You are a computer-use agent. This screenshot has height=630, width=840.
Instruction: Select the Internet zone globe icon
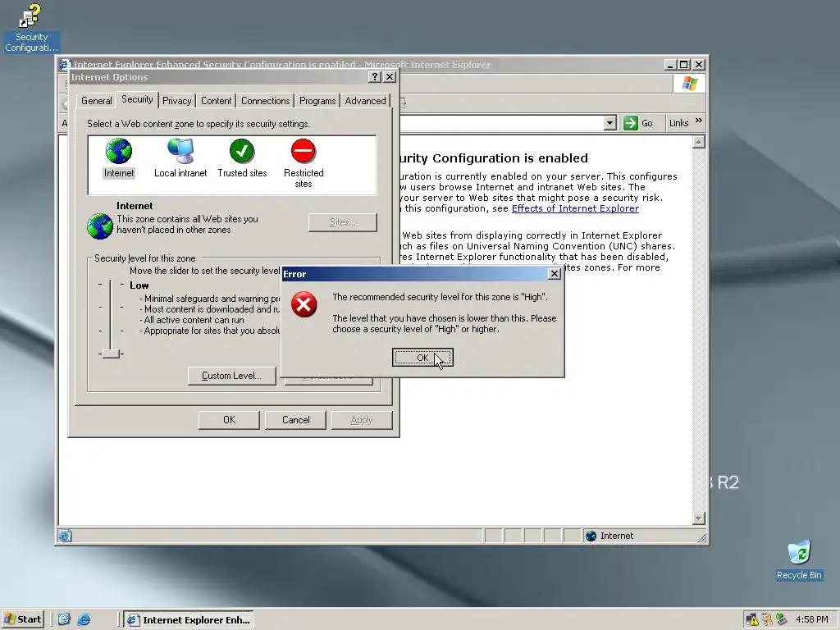click(x=118, y=151)
